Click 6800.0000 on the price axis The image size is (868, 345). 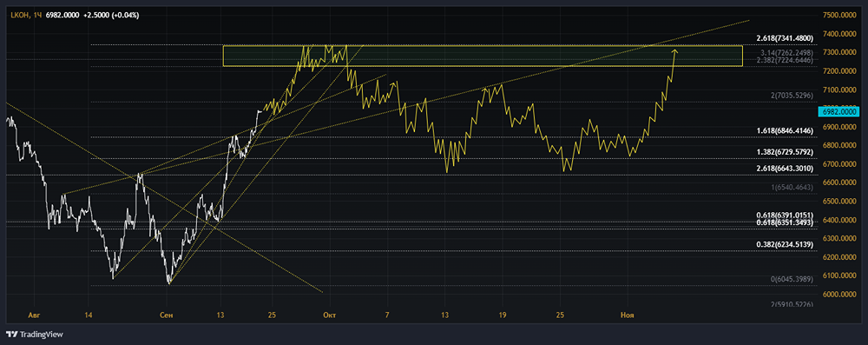(x=840, y=145)
